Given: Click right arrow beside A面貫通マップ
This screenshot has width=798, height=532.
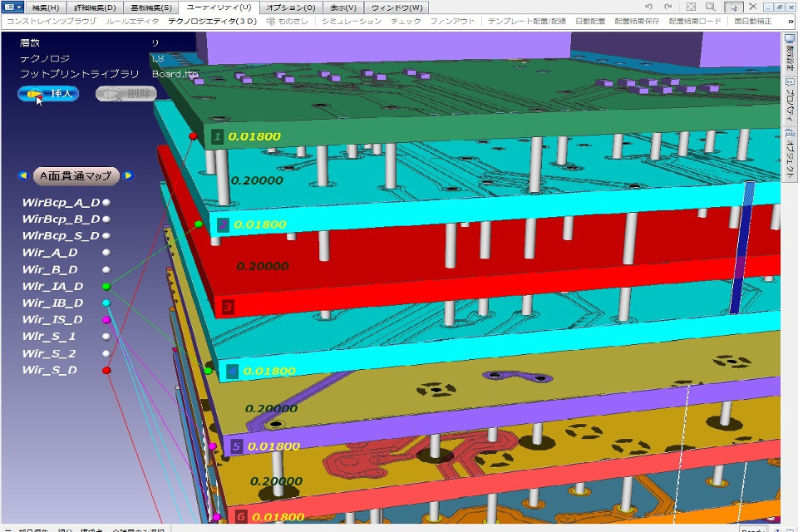Looking at the screenshot, I should [x=129, y=175].
